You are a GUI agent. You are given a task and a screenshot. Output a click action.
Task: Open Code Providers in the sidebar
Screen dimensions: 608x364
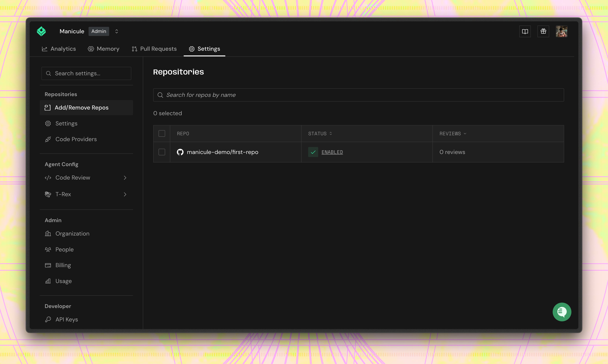(x=86, y=139)
